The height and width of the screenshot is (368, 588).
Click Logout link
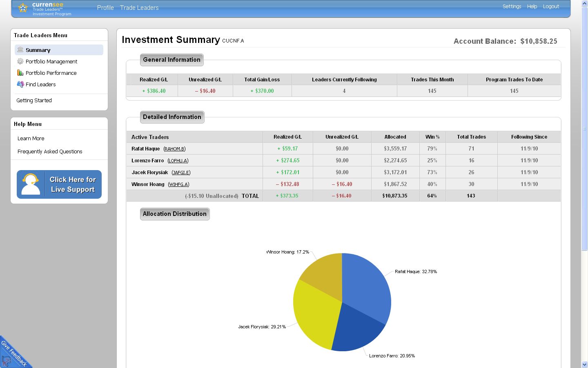551,7
